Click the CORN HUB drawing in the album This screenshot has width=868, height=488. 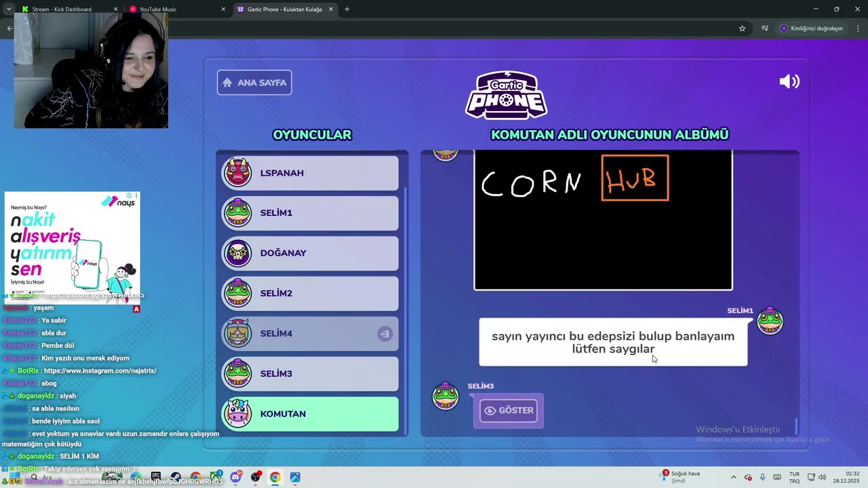point(603,220)
